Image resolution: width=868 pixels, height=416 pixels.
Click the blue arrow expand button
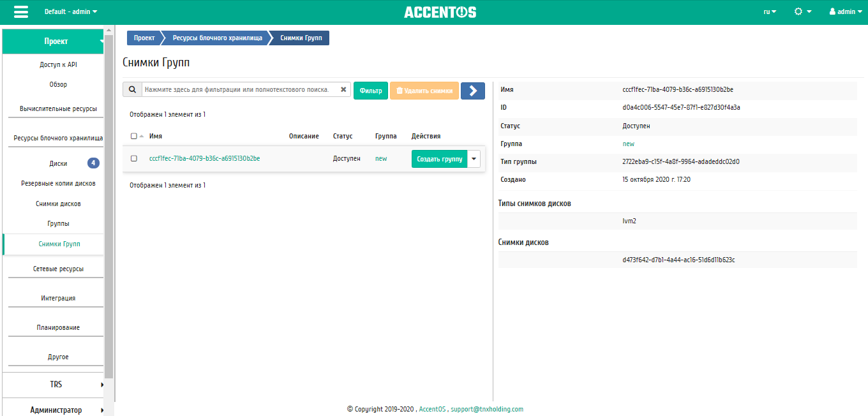coord(472,91)
